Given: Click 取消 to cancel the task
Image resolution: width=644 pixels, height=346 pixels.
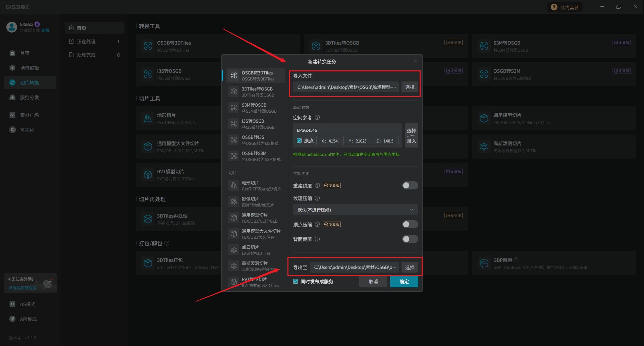Looking at the screenshot, I should point(373,282).
